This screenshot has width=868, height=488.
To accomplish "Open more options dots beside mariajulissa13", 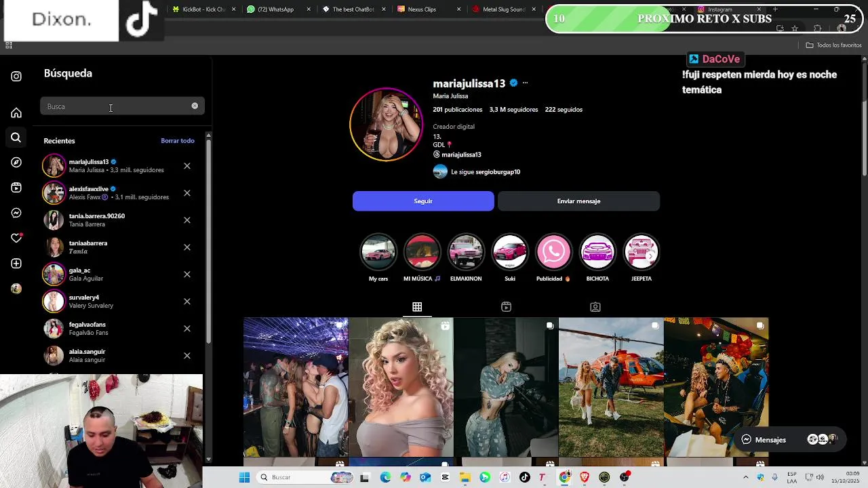I will tap(525, 83).
